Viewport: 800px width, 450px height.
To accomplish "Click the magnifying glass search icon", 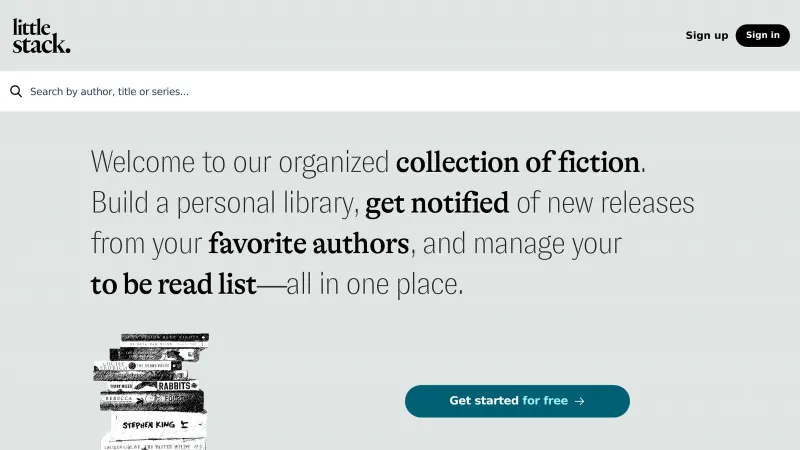I will tap(16, 91).
